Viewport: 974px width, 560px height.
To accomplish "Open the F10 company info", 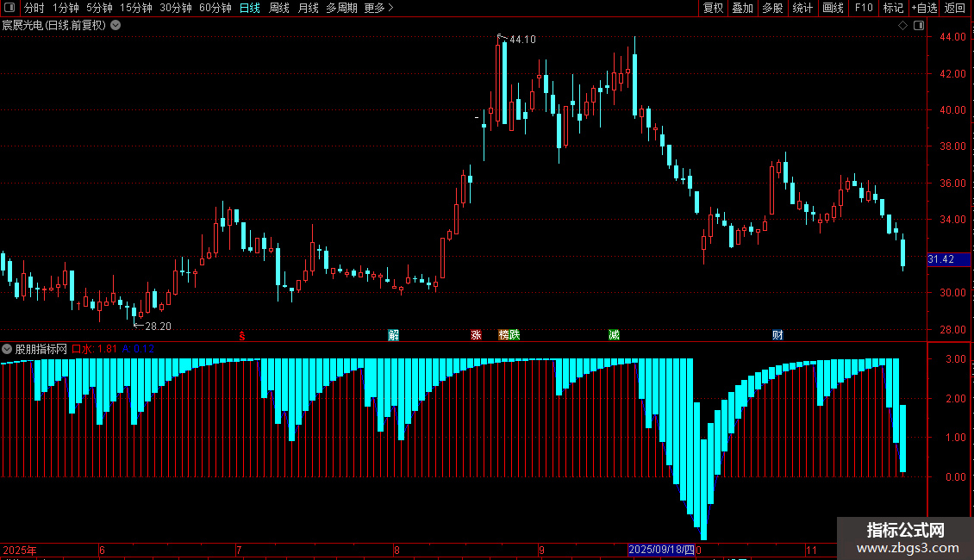I will pos(864,8).
